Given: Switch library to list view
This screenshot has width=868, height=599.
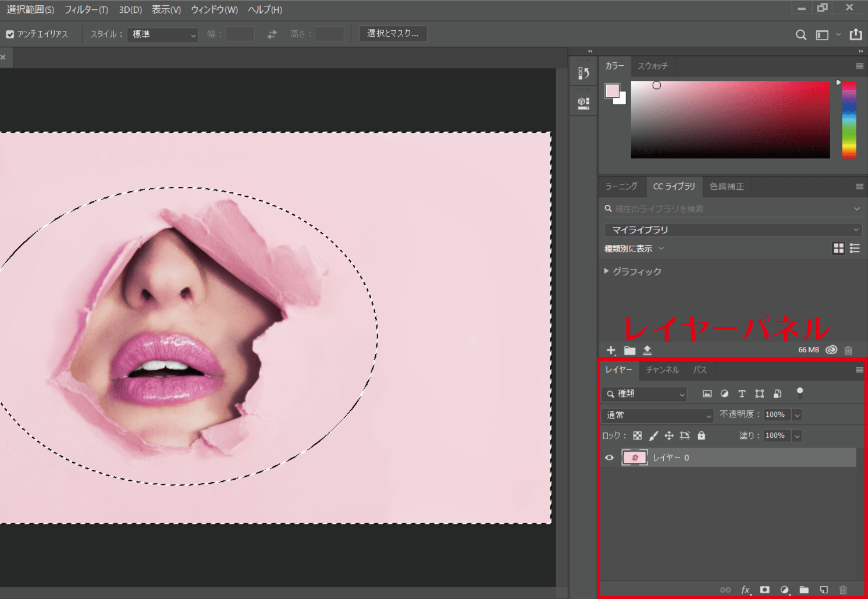Looking at the screenshot, I should [855, 249].
